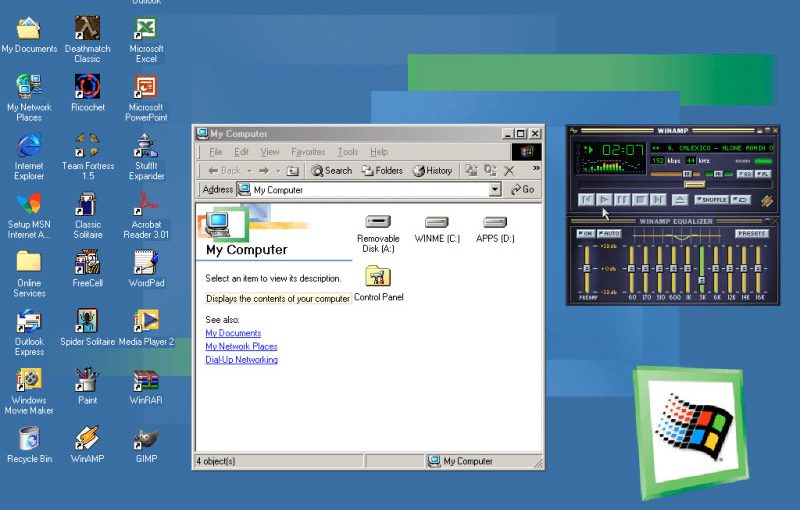Click the Winamp stop button

click(x=640, y=200)
